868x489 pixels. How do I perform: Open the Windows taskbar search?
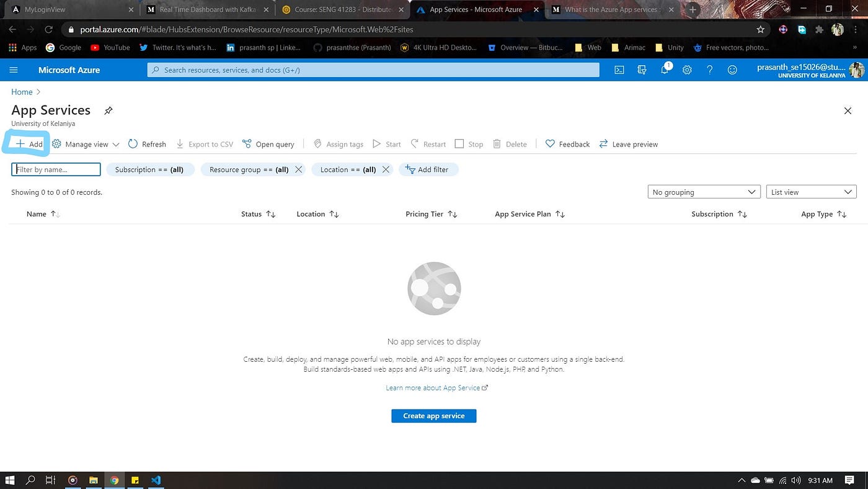pos(30,480)
